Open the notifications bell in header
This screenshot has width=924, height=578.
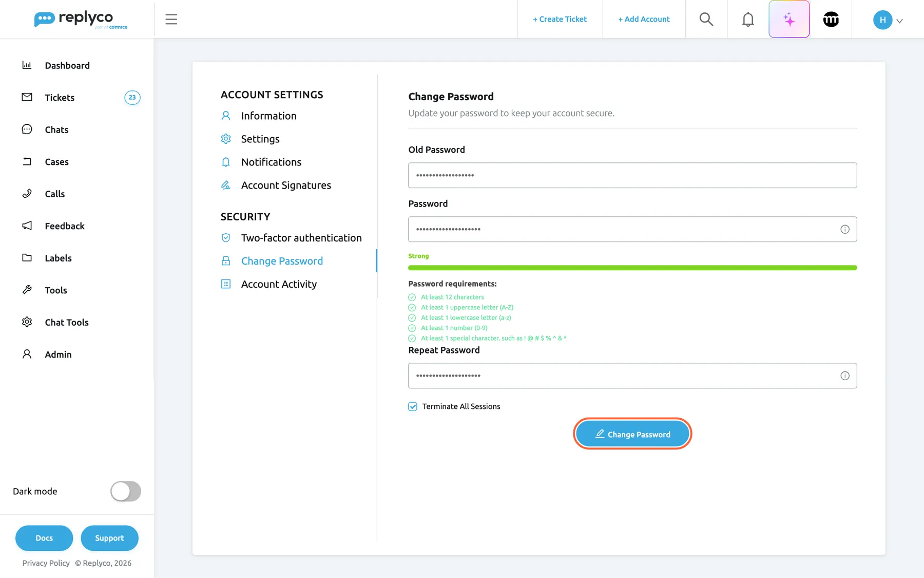pyautogui.click(x=748, y=20)
